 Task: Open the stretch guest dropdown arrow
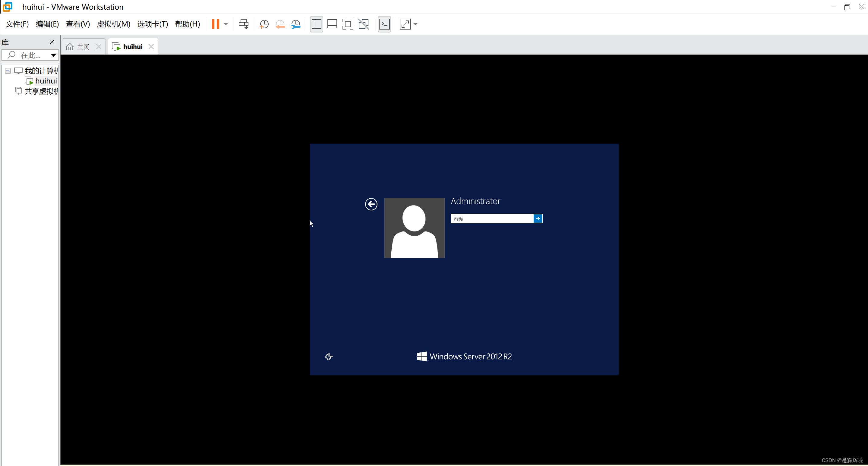(x=415, y=24)
